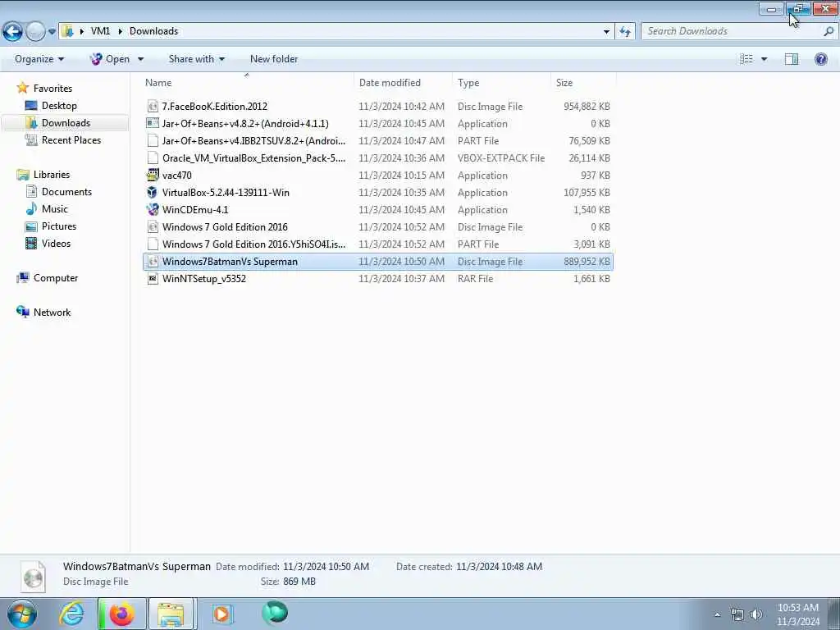The image size is (840, 630).
Task: Click Windows Explorer taskbar icon
Action: 171,614
